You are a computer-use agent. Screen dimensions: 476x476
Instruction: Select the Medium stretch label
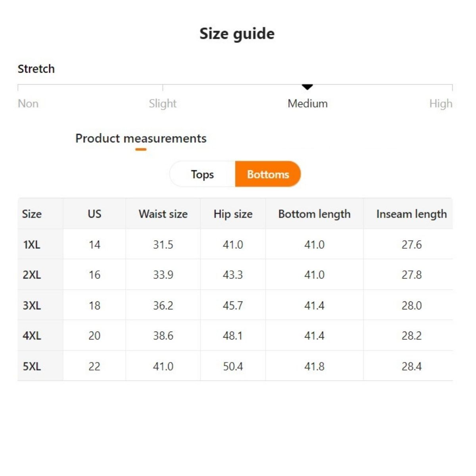pos(307,104)
